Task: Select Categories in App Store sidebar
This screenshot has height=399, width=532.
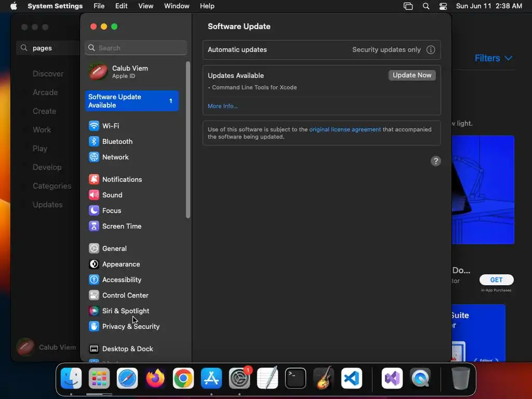Action: click(x=52, y=186)
